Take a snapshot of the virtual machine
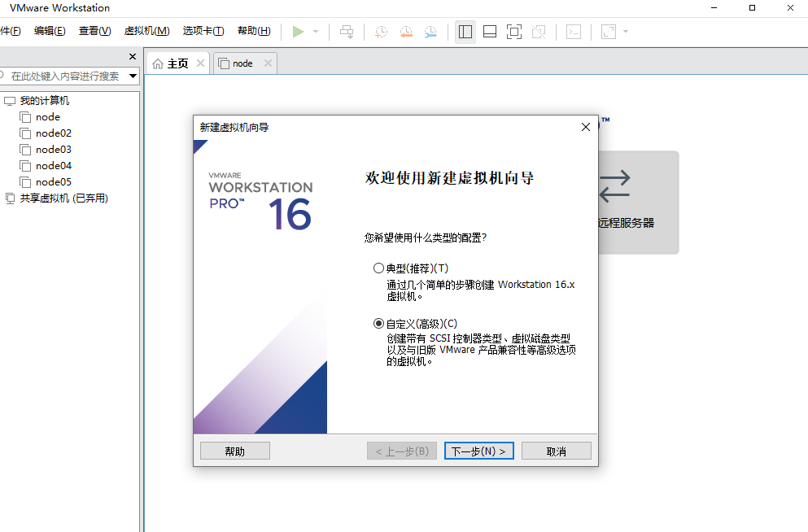The width and height of the screenshot is (808, 532). [380, 32]
